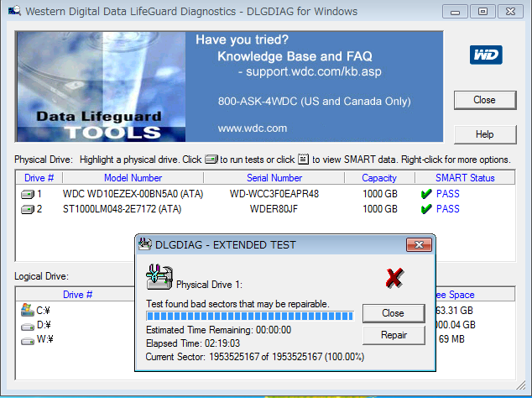Image resolution: width=532 pixels, height=398 pixels.
Task: Select the W:¥ logical drive icon
Action: click(28, 341)
